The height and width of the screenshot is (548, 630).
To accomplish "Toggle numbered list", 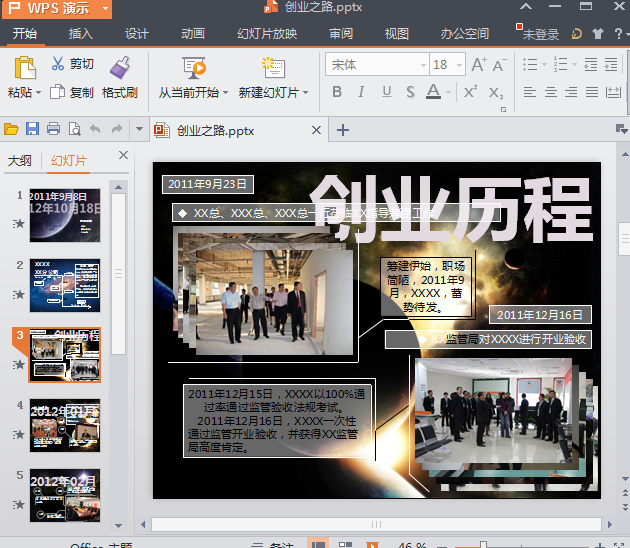I will (x=560, y=64).
